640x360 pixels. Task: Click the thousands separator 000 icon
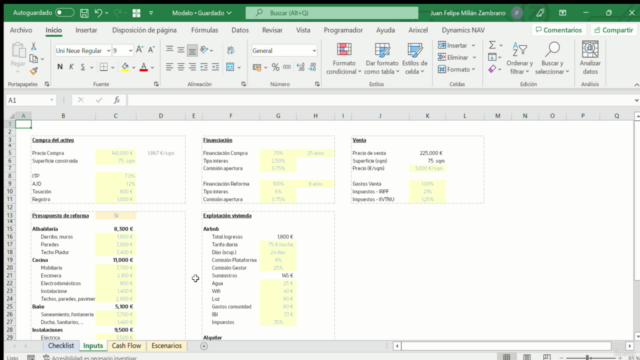pyautogui.click(x=287, y=67)
